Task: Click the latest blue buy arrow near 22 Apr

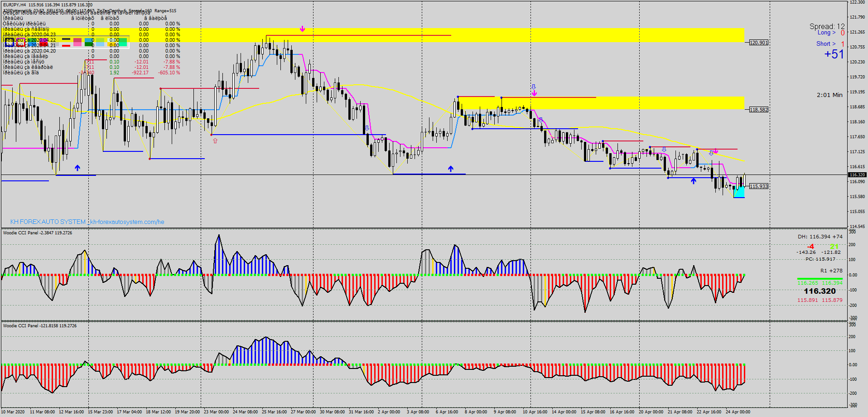Action: coord(693,181)
